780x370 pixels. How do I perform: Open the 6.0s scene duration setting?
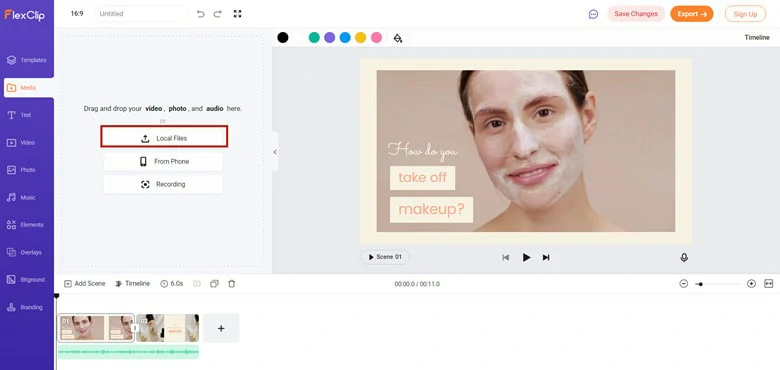coord(172,283)
